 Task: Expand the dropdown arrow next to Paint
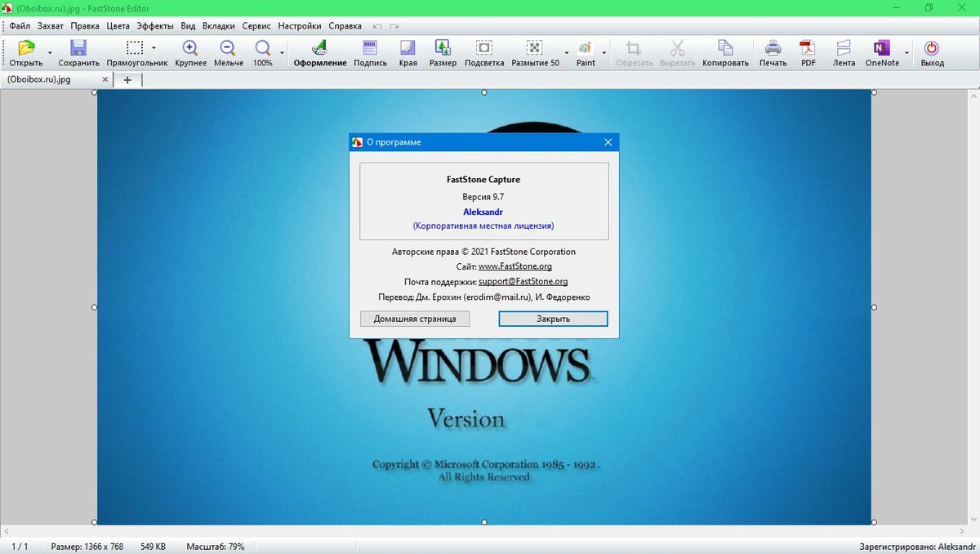coord(605,52)
